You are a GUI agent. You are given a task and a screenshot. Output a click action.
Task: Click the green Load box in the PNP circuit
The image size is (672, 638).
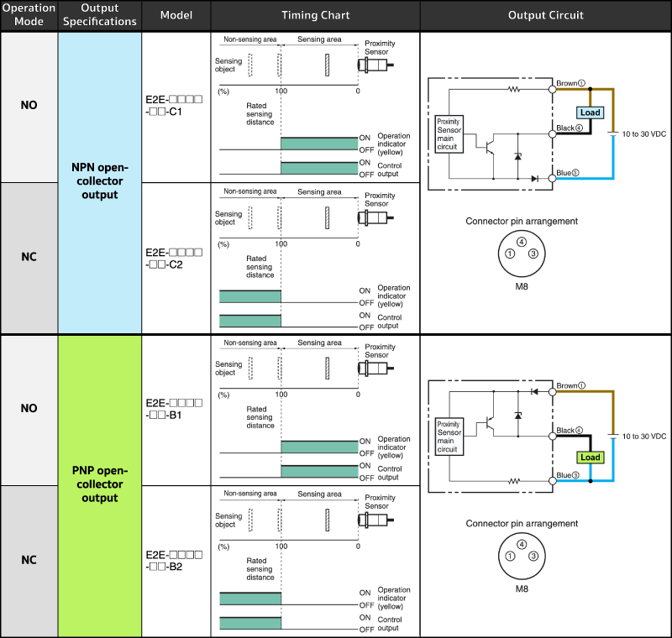pyautogui.click(x=591, y=458)
